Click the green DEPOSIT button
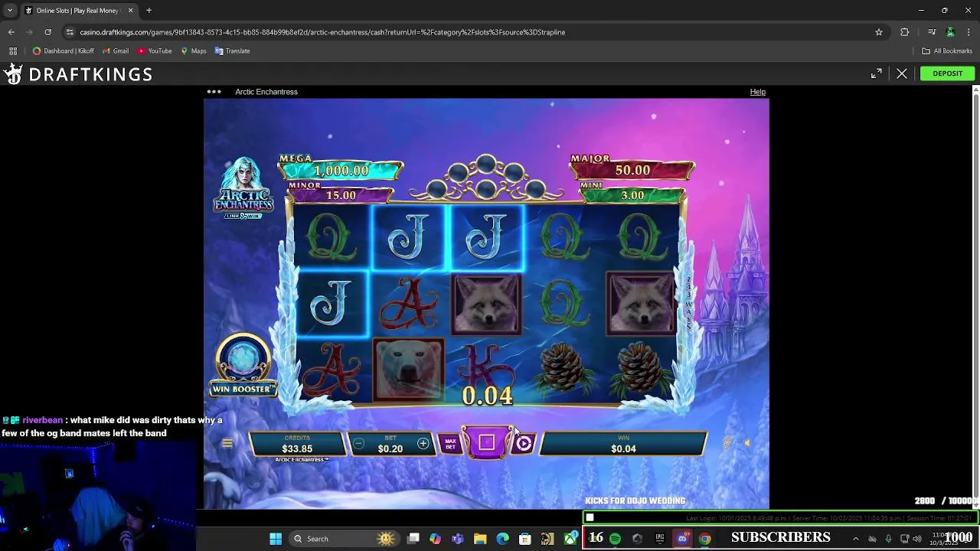 point(947,73)
